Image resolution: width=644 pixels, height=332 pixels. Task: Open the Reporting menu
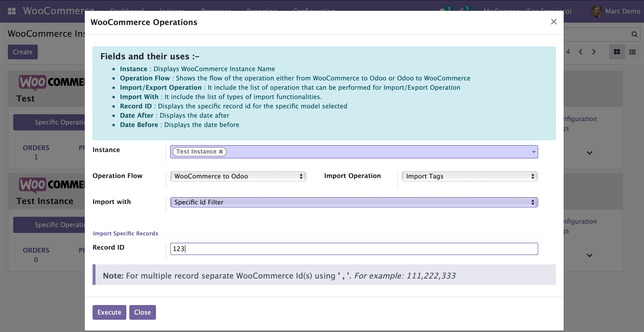[x=262, y=11]
